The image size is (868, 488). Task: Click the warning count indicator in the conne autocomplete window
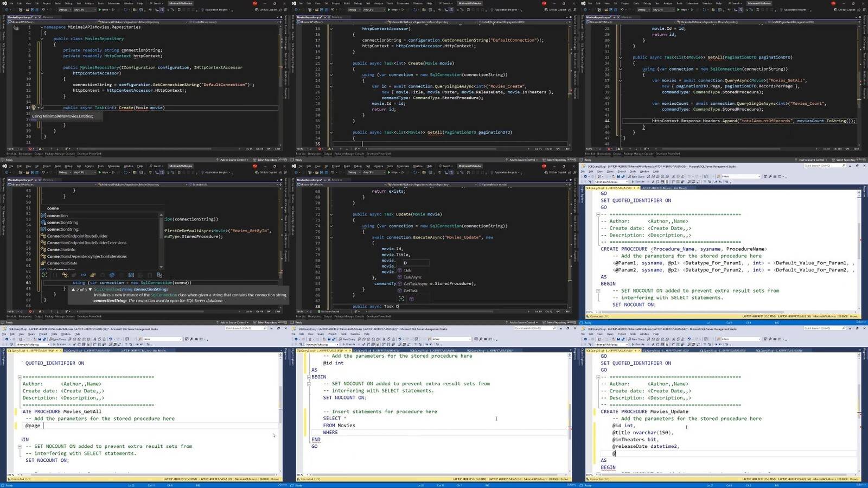[x=41, y=312]
